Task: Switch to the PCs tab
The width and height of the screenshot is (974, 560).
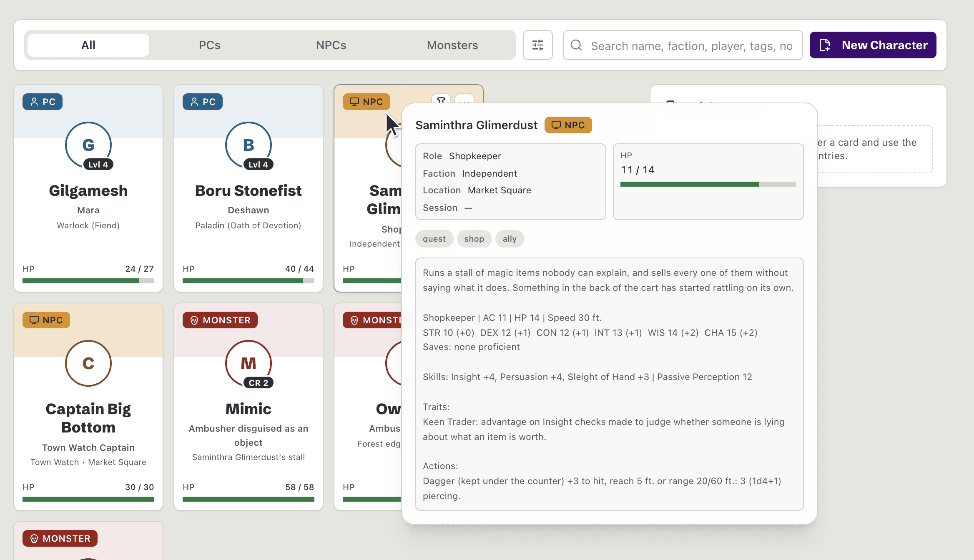Action: click(x=210, y=45)
